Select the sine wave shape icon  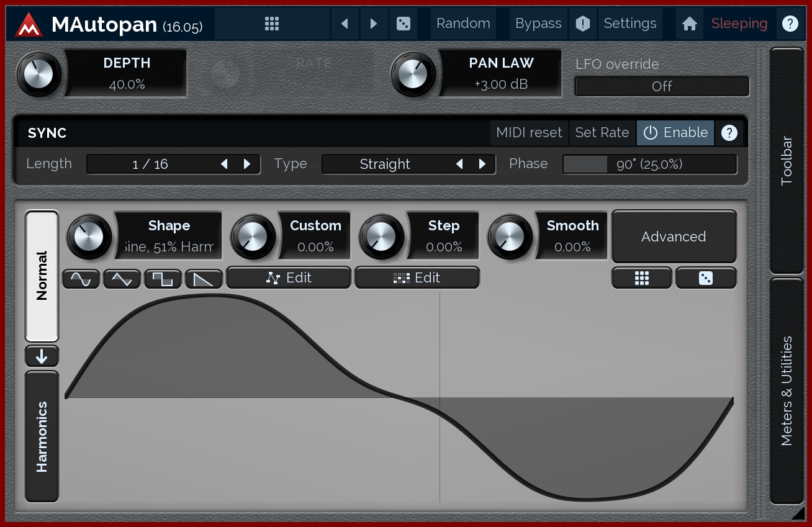(81, 279)
